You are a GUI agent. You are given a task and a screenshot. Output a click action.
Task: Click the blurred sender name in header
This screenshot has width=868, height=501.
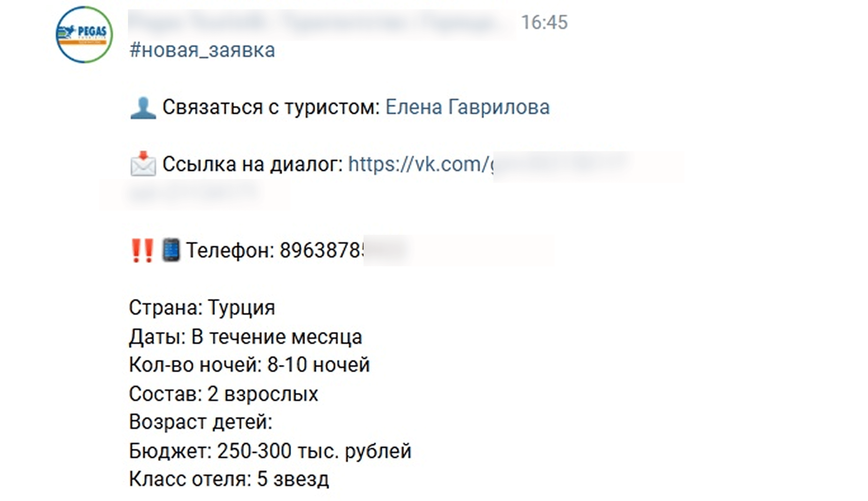pos(321,23)
